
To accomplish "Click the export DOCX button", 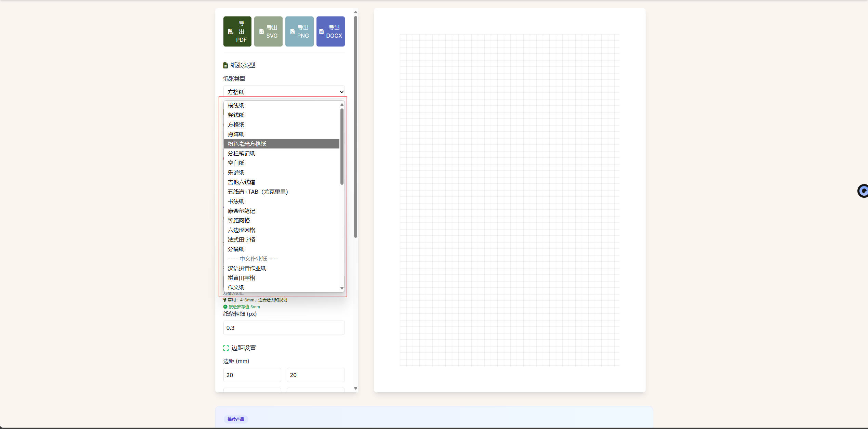I will 331,31.
